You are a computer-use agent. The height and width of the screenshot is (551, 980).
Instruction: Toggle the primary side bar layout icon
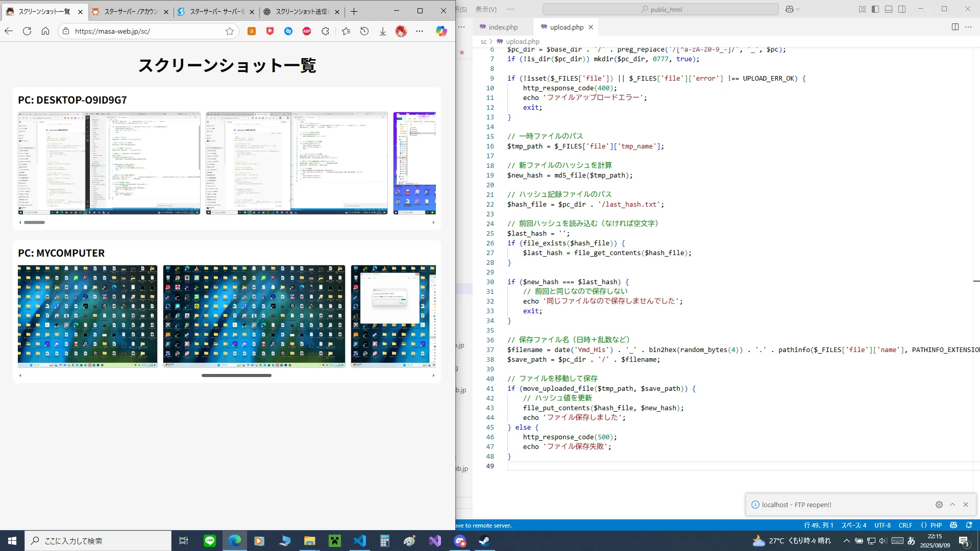pyautogui.click(x=875, y=9)
